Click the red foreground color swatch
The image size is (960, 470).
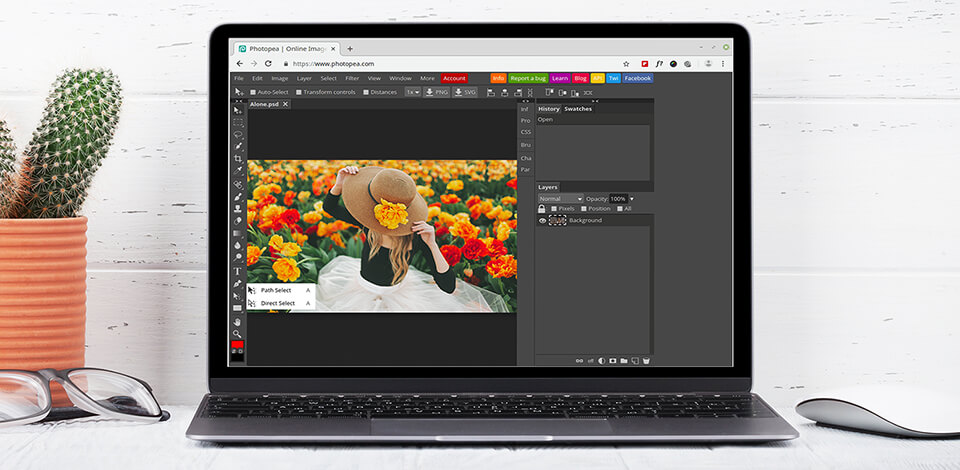(237, 345)
